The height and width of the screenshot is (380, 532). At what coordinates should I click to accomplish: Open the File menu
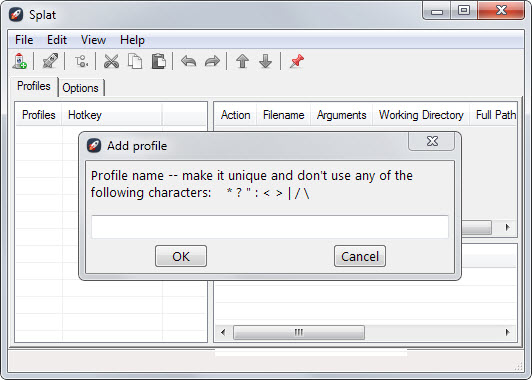click(24, 40)
